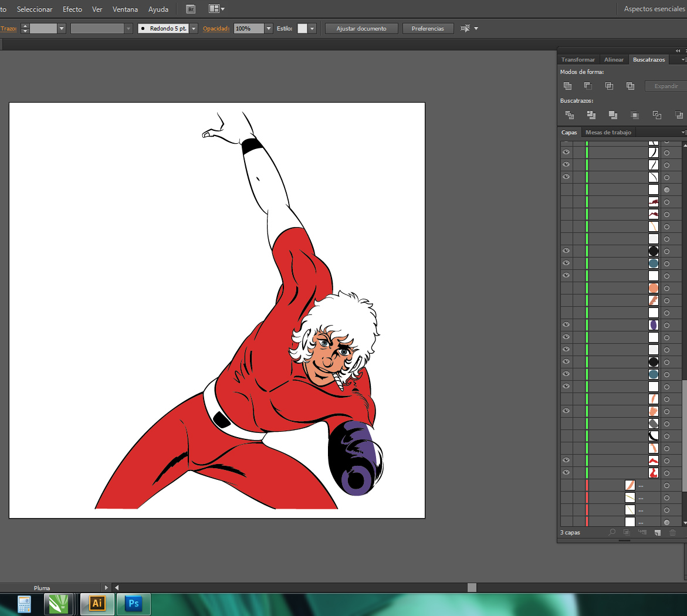Click the horizontal canvas scrollbar thumb
Image resolution: width=687 pixels, height=616 pixels.
472,587
